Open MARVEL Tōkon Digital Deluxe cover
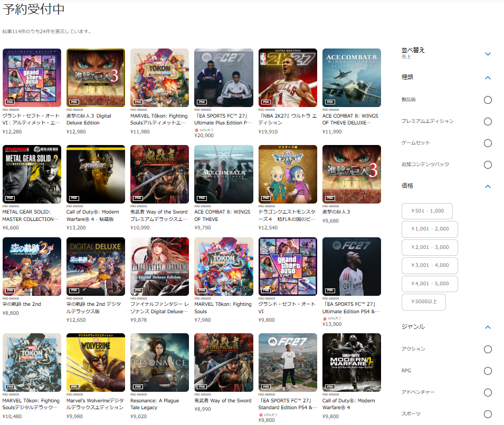Screen dimensions: 504x425 point(32,362)
